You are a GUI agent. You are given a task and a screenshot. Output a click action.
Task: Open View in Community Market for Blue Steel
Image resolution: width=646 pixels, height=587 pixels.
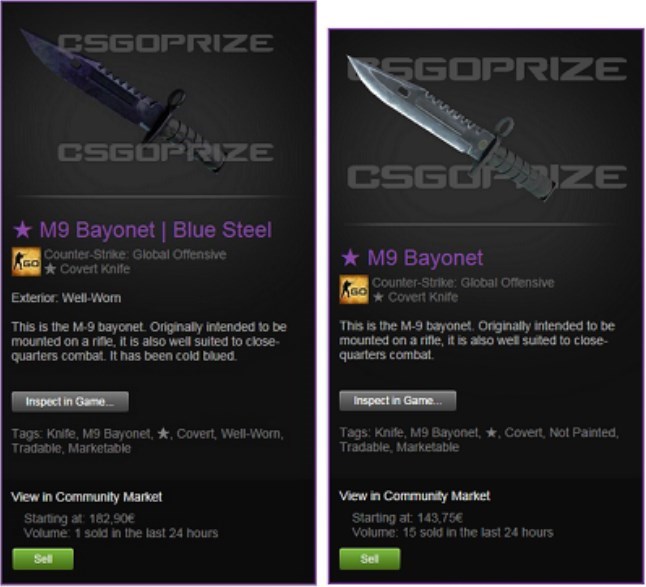(87, 497)
